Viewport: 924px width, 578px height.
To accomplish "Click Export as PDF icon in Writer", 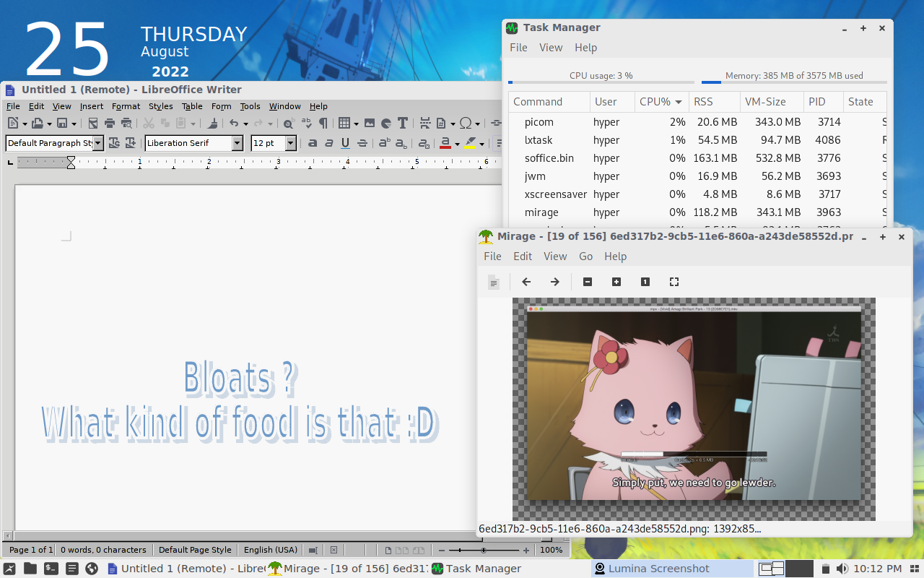I will pyautogui.click(x=92, y=124).
